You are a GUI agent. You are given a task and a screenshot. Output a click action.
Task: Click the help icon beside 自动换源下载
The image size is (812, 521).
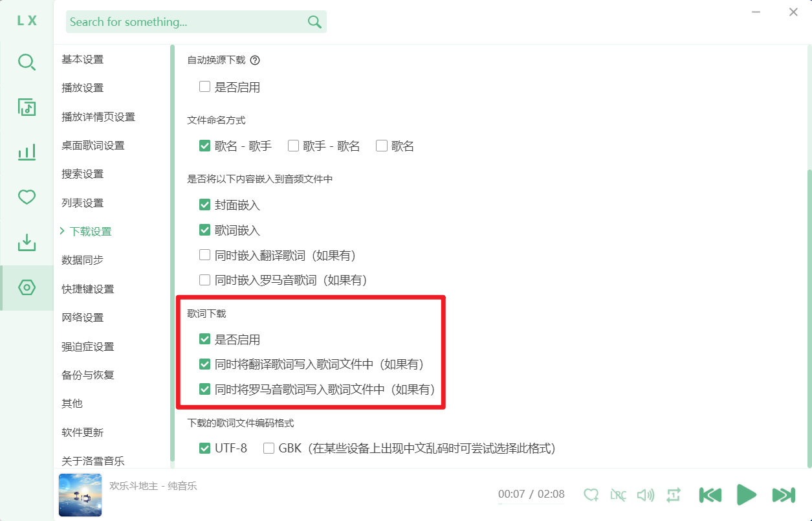(255, 60)
